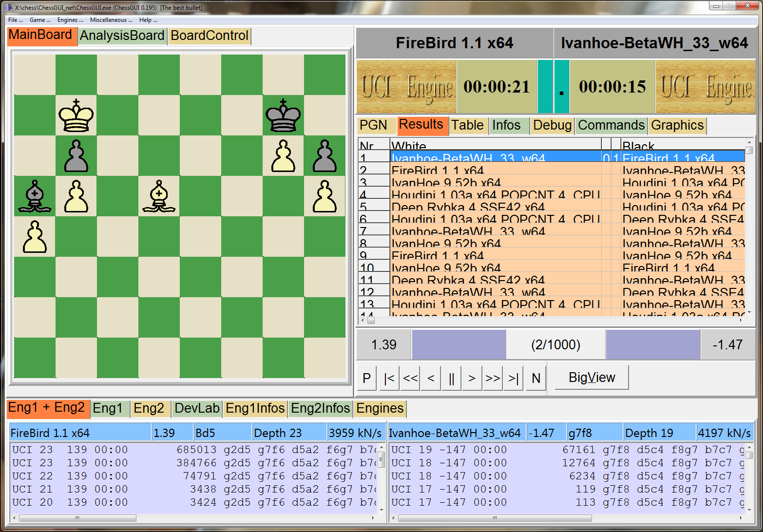Click Ivanhoe output horizontal scrollbar
The image size is (763, 532).
[x=568, y=518]
